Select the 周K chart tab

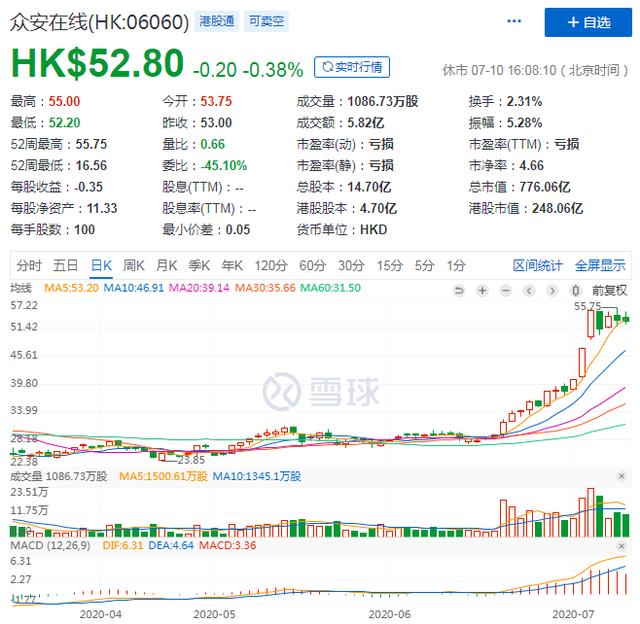click(134, 266)
